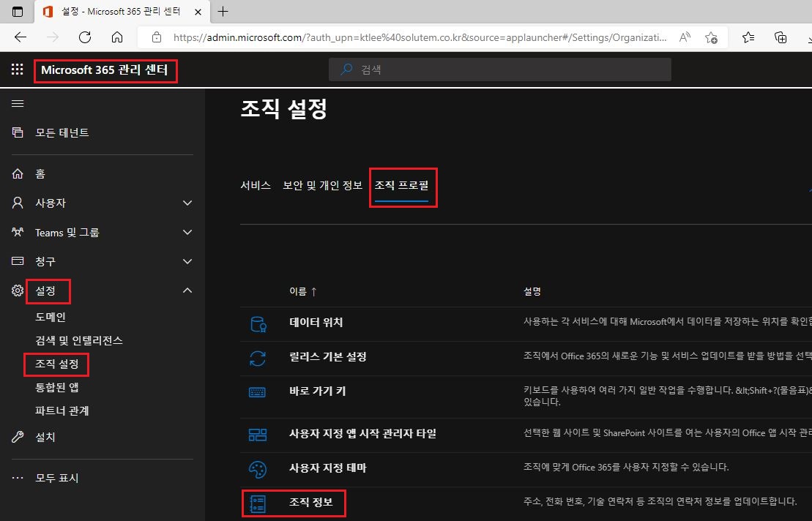Open 파트너 관계 in sidebar

[62, 411]
